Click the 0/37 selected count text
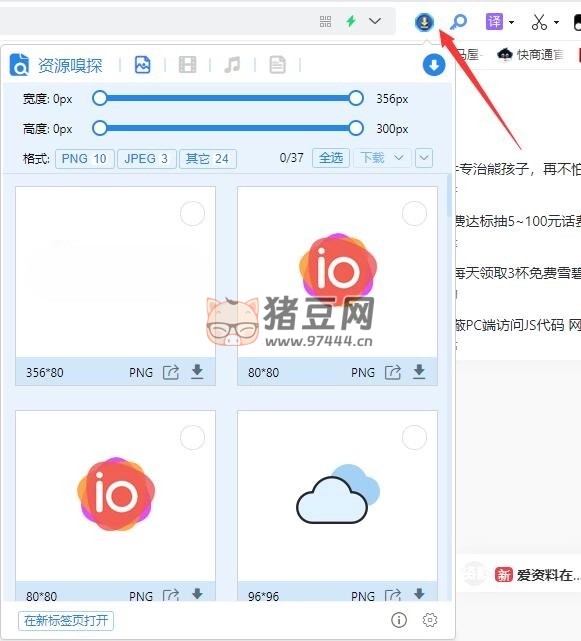The width and height of the screenshot is (581, 641). coord(292,158)
